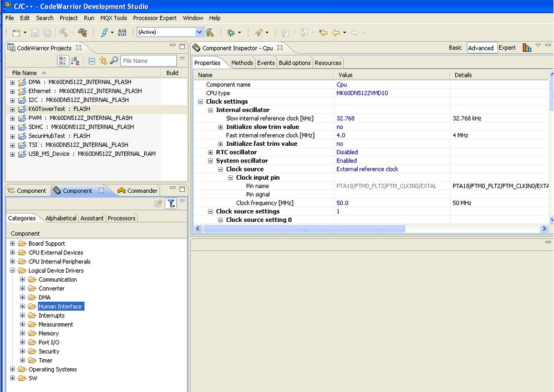Click the hammer icon next to Active dropdown
This screenshot has height=392, width=554.
pos(210,33)
